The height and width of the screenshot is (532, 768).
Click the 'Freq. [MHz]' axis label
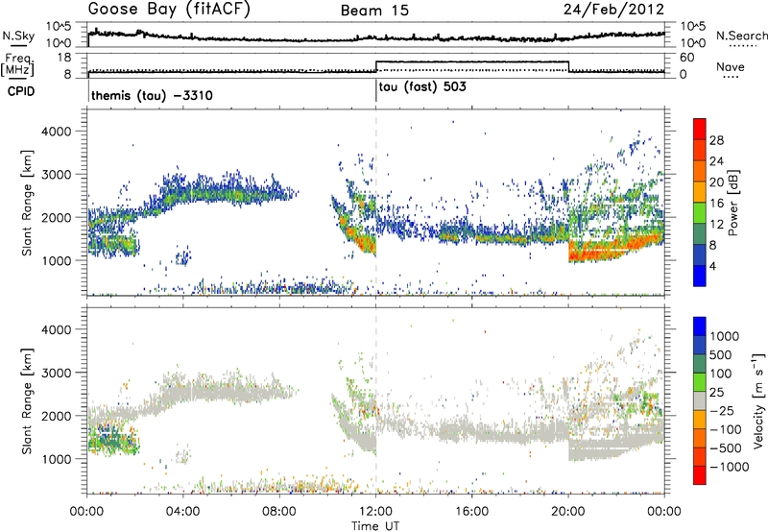point(18,65)
